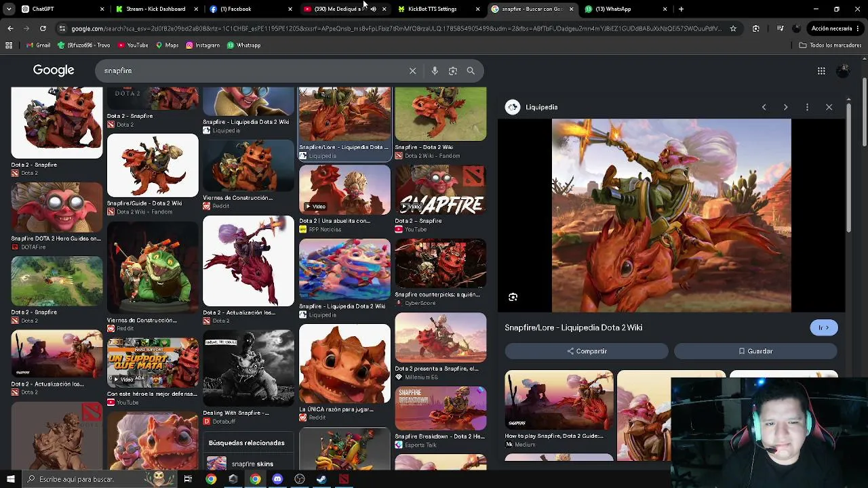This screenshot has height=488, width=868.
Task: Open the Chrome apps shortcut in bookmarks bar
Action: (9, 45)
